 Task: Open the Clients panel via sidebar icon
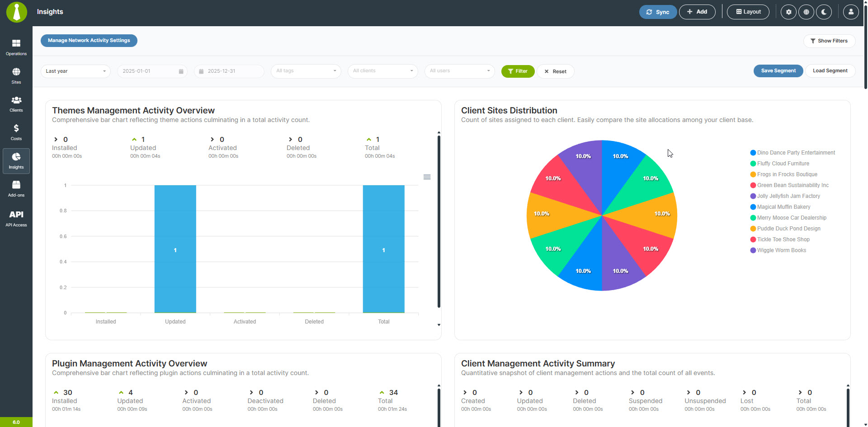coord(16,103)
